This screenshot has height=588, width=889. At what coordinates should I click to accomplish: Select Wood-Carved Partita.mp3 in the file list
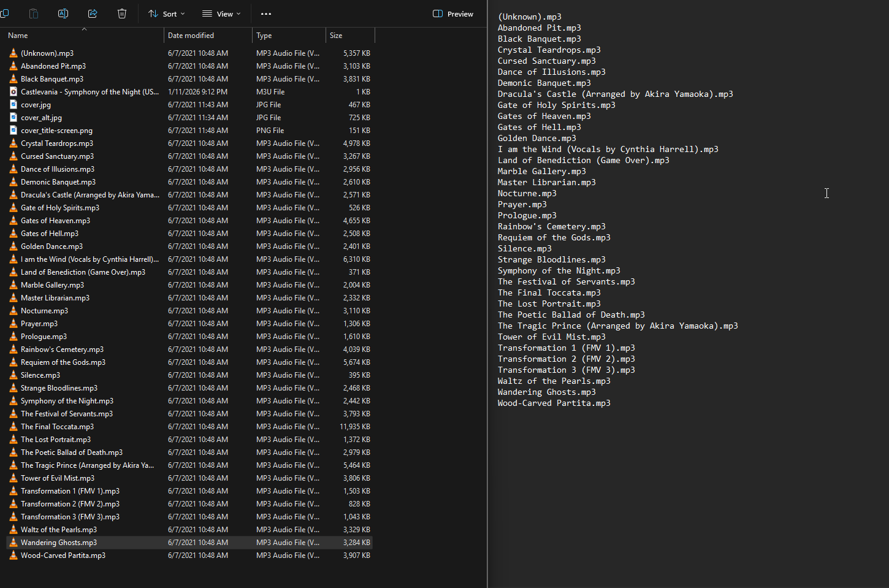coord(63,556)
